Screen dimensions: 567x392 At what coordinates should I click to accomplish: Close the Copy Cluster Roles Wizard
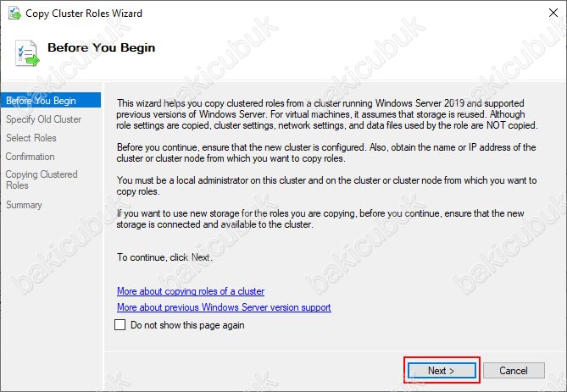pyautogui.click(x=553, y=13)
